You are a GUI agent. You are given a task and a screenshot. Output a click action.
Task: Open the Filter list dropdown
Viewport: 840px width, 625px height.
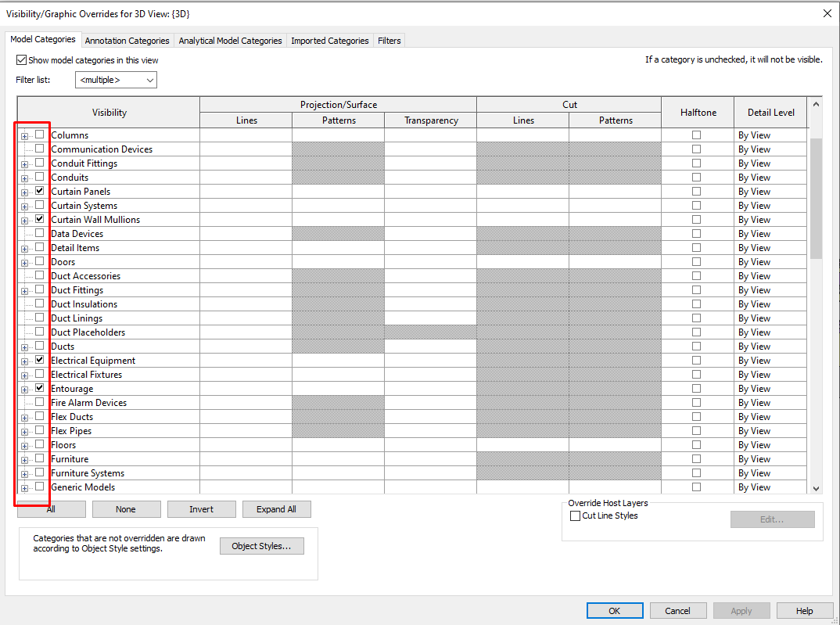pos(116,80)
